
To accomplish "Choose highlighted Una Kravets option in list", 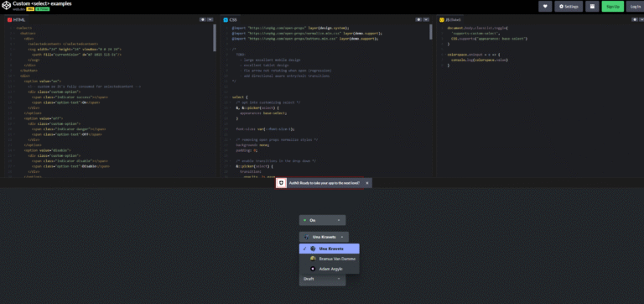I will tap(330, 249).
